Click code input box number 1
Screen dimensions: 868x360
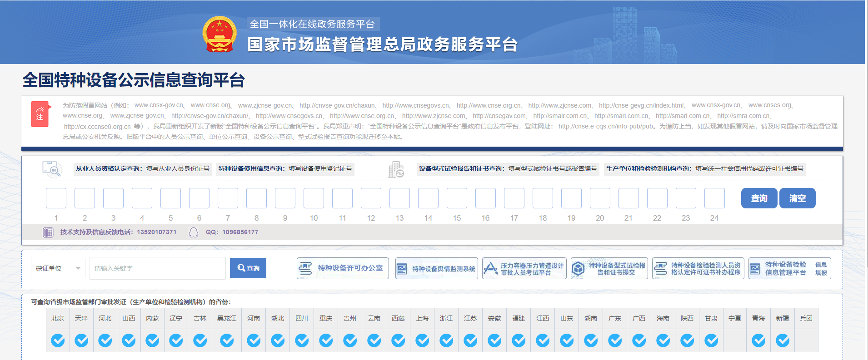click(56, 198)
